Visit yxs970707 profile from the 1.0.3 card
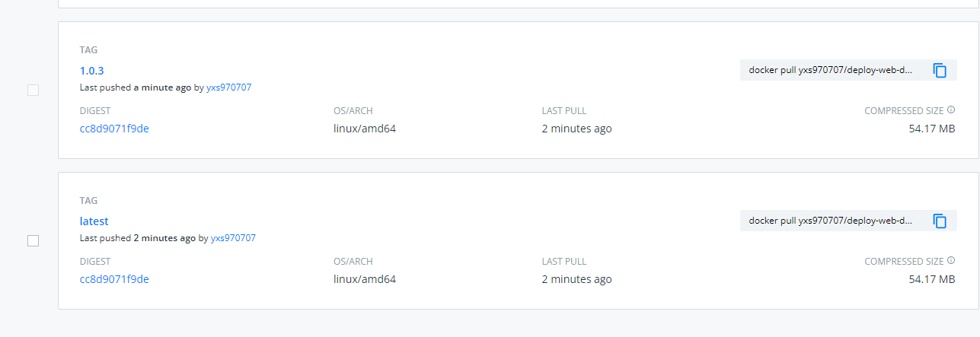 [x=228, y=87]
